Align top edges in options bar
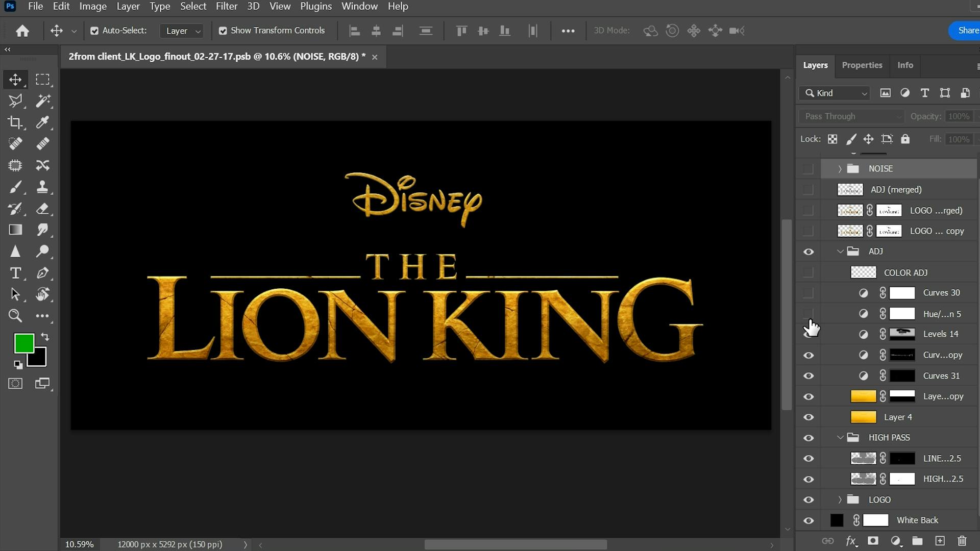The height and width of the screenshot is (551, 980). [461, 31]
